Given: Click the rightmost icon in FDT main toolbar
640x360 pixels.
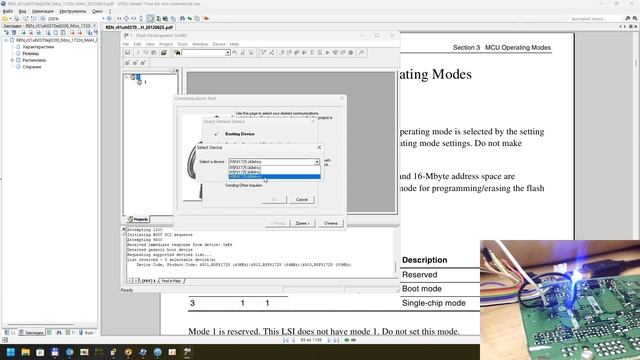Looking at the screenshot, I should tap(362, 53).
